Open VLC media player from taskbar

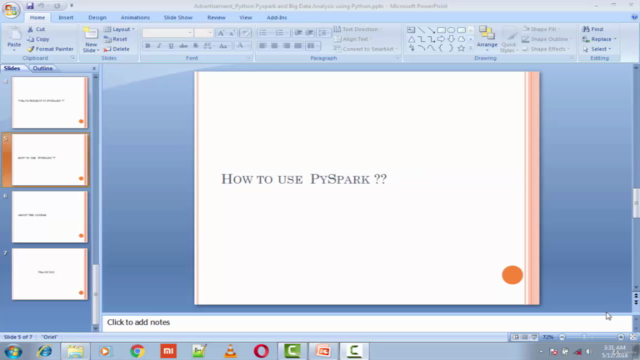tap(230, 351)
